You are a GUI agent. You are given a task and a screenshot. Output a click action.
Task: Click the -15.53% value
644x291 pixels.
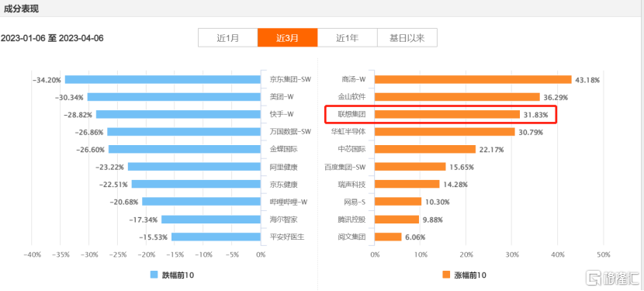click(153, 237)
